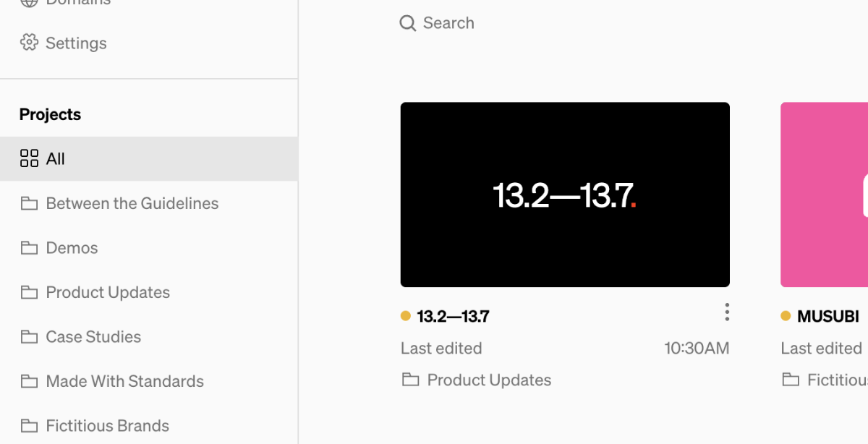Switch to the All projects view
Viewport: 868px width, 444px height.
click(x=54, y=158)
